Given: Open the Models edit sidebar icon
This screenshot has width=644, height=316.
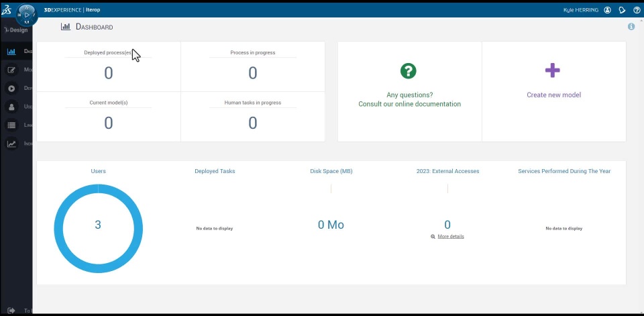Looking at the screenshot, I should (x=11, y=70).
